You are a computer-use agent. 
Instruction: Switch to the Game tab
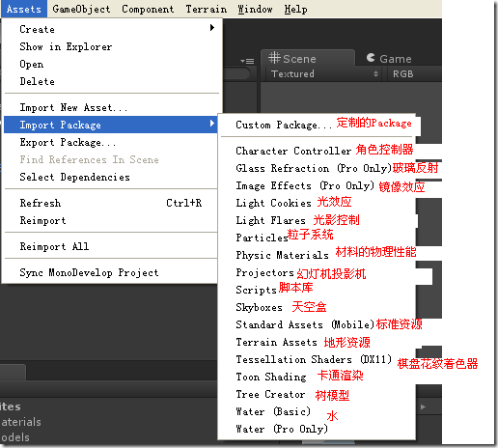click(389, 59)
